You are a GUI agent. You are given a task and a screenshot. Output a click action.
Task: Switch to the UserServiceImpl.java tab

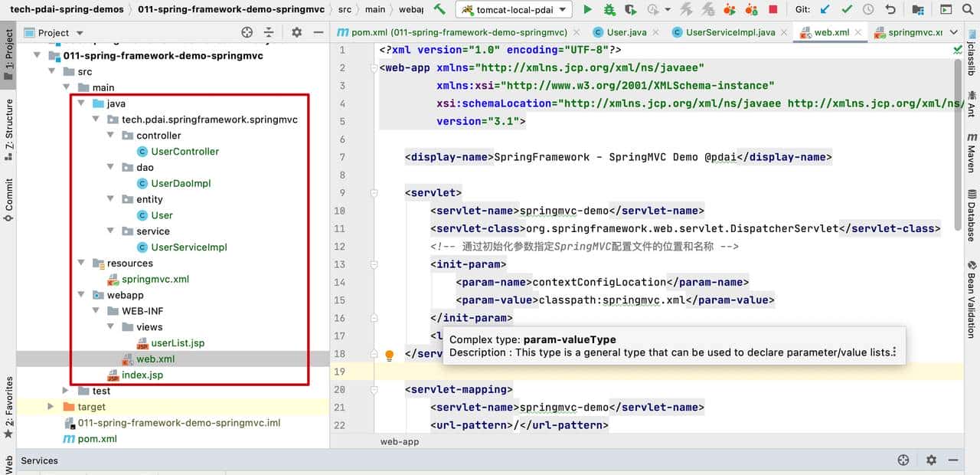click(x=730, y=32)
